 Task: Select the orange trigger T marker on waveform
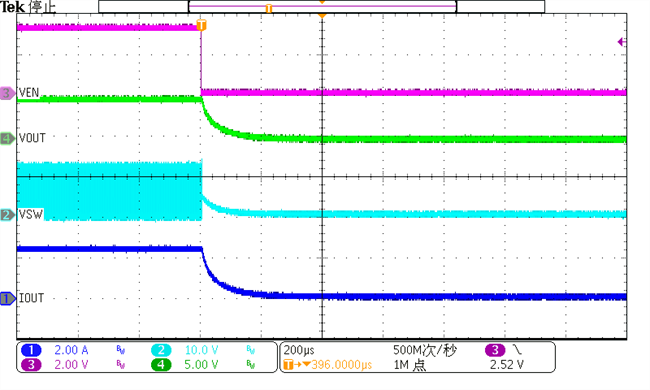click(x=201, y=25)
